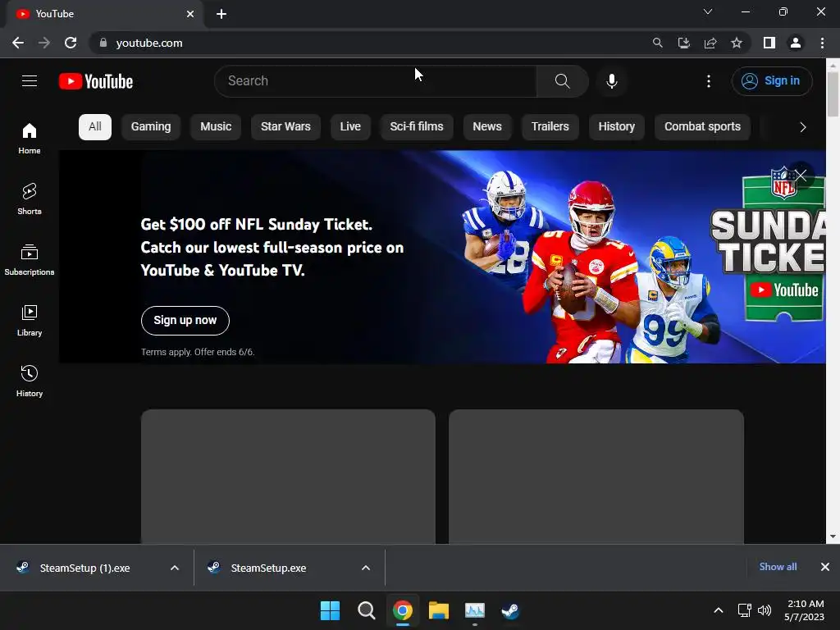
Task: Select the History category chip
Action: 617,127
